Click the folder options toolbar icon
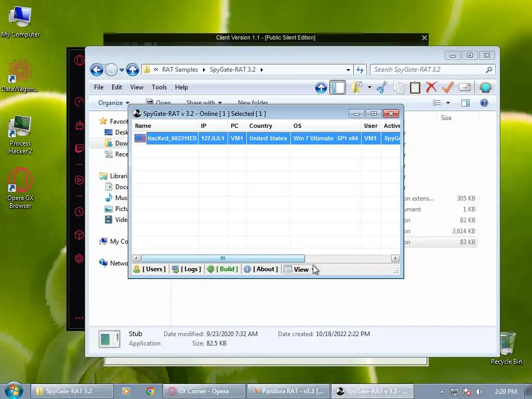Image resolution: width=532 pixels, height=399 pixels. [357, 87]
